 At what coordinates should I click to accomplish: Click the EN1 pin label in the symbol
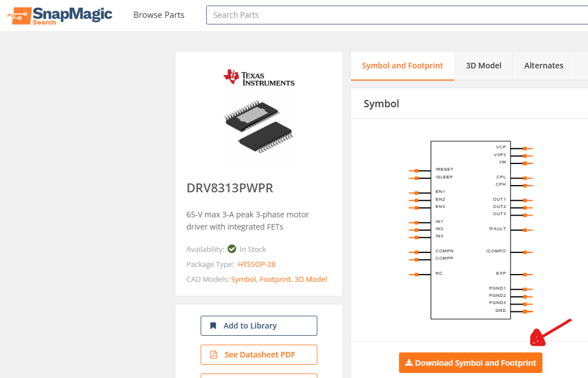click(440, 192)
